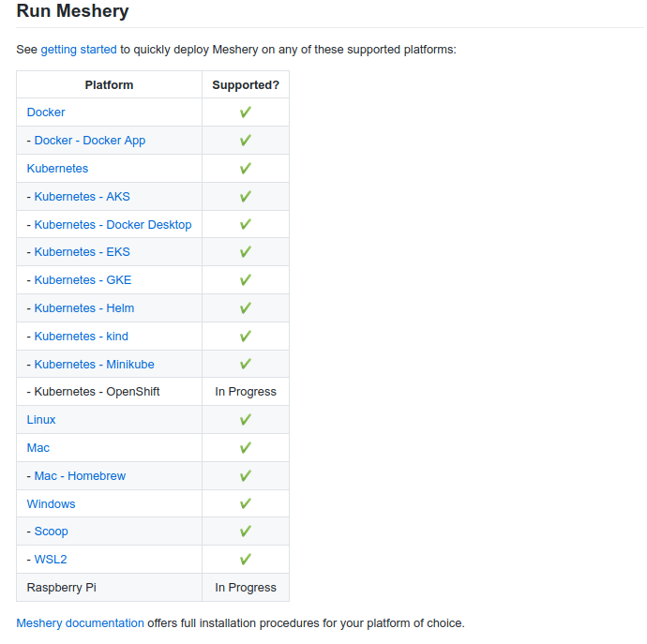Open the Windows platform link
The image size is (647, 644).
[51, 503]
